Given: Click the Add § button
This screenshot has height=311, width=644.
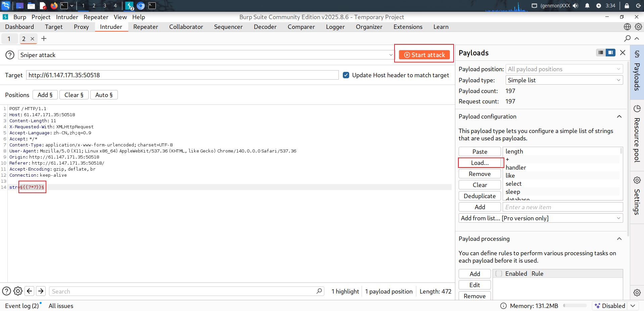Looking at the screenshot, I should (45, 95).
